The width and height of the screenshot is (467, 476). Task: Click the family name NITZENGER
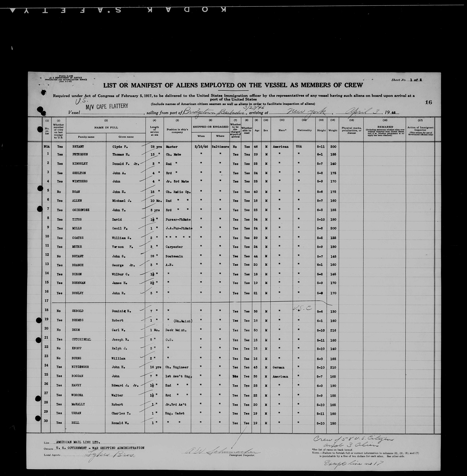tap(80, 367)
